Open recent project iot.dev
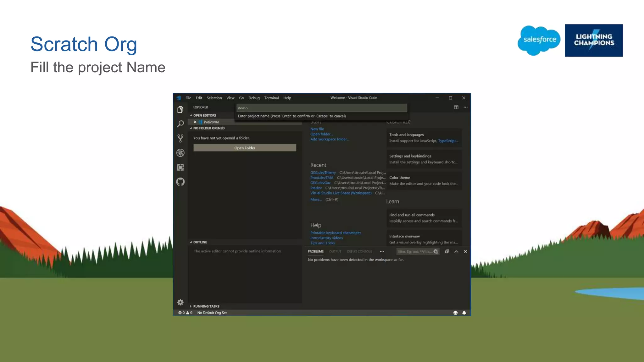Screen dimensions: 644x362 click(316, 188)
